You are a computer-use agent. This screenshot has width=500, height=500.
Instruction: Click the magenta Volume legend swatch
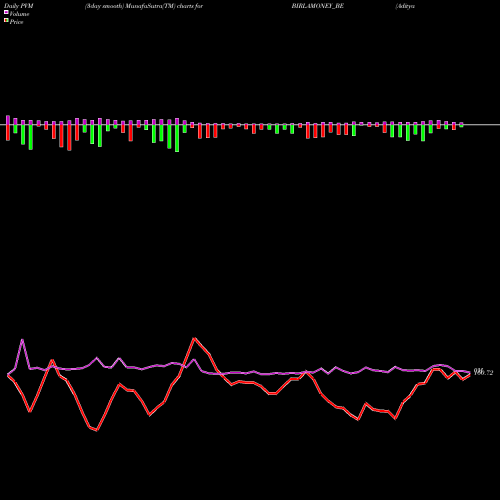point(6,12)
